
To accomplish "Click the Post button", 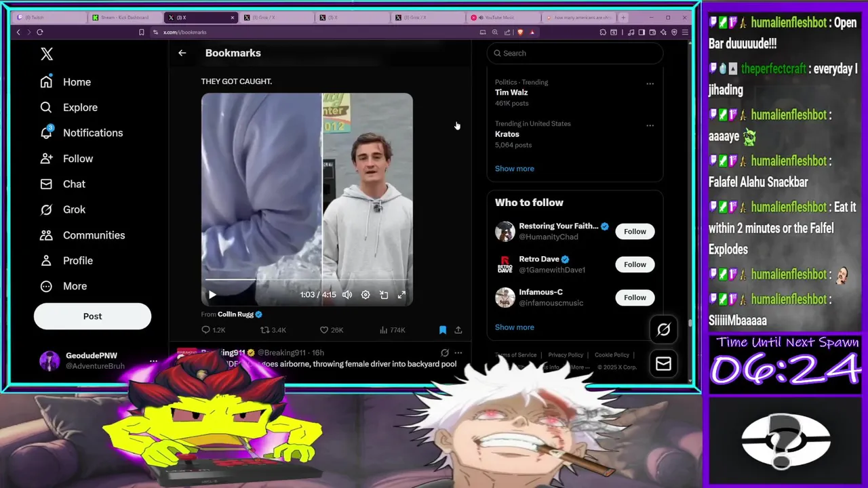I will [92, 316].
